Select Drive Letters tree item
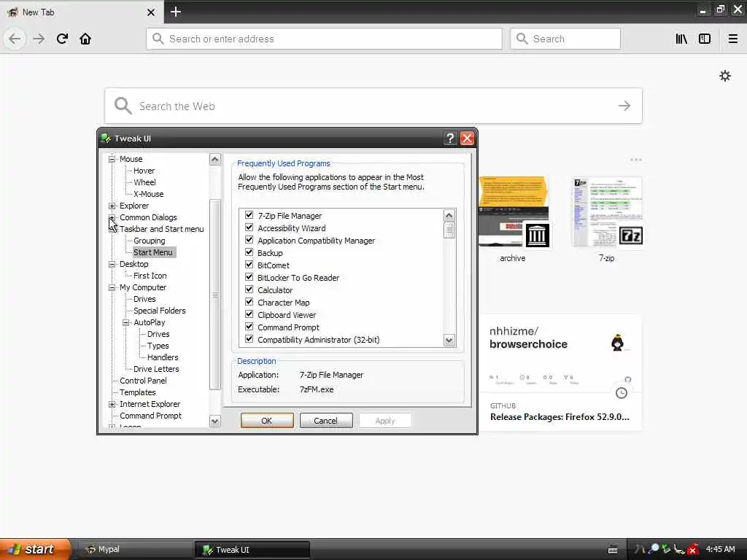Image resolution: width=747 pixels, height=560 pixels. pyautogui.click(x=156, y=369)
